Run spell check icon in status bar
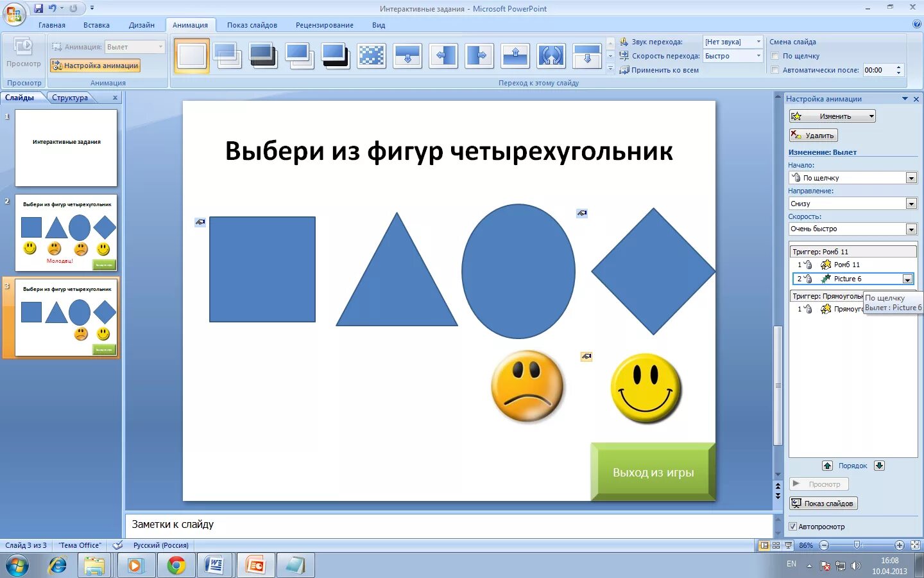 [117, 545]
